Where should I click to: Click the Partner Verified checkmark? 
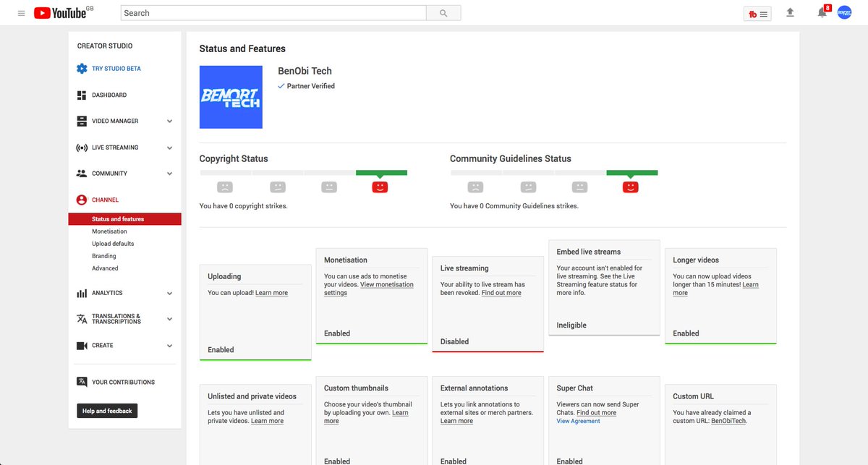click(281, 86)
